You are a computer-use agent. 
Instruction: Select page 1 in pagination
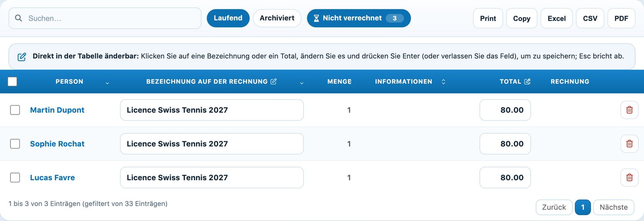point(582,207)
